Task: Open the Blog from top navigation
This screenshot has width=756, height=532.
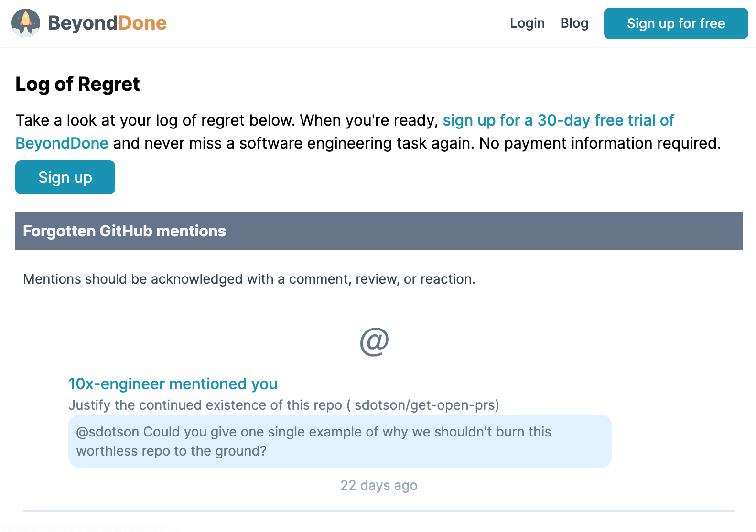Action: click(x=574, y=23)
